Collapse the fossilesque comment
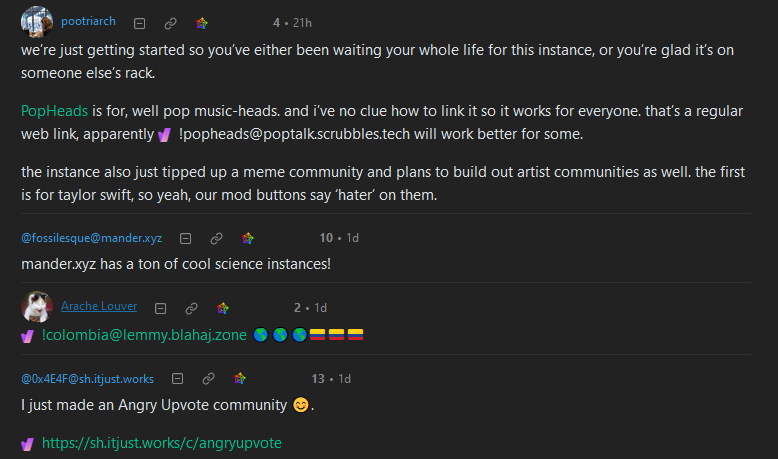 click(x=186, y=239)
